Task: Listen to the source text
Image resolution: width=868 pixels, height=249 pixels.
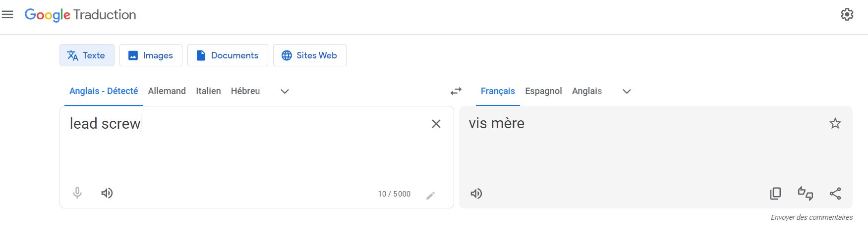Action: [x=107, y=193]
